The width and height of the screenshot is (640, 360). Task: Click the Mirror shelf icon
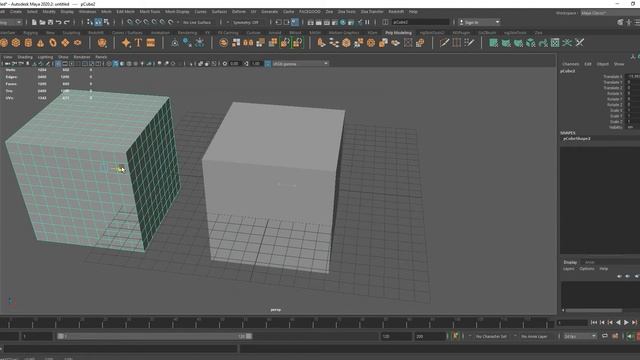(x=248, y=42)
